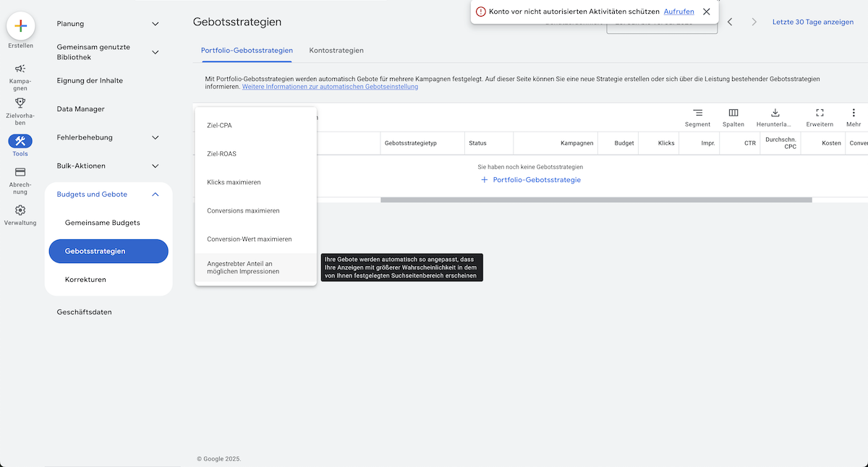Sort by Budget column header
The height and width of the screenshot is (467, 868).
[624, 143]
